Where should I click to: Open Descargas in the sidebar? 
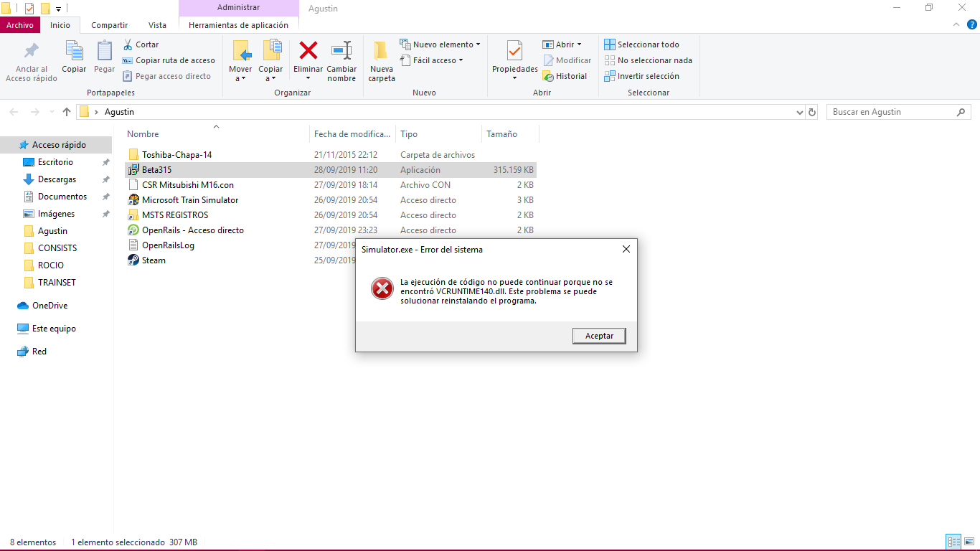[x=57, y=179]
